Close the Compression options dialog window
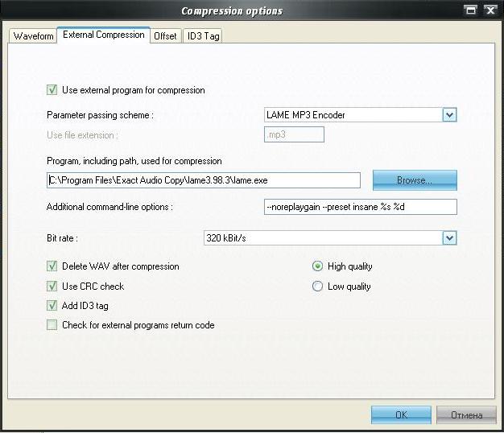This screenshot has width=504, height=433. click(490, 10)
